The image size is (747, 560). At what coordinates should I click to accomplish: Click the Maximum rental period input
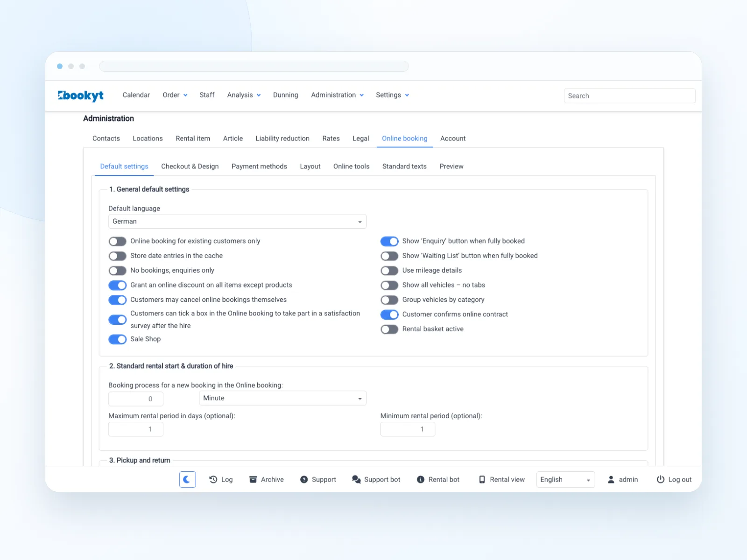point(136,429)
